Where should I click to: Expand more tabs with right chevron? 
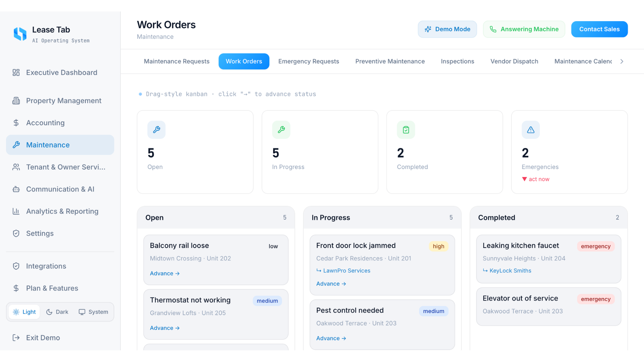(x=622, y=61)
